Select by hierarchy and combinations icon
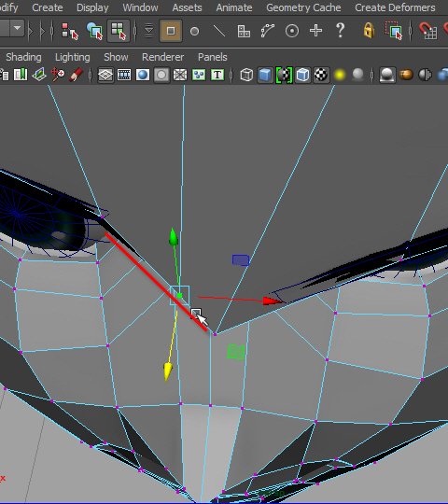The height and width of the screenshot is (504, 448). (70, 31)
